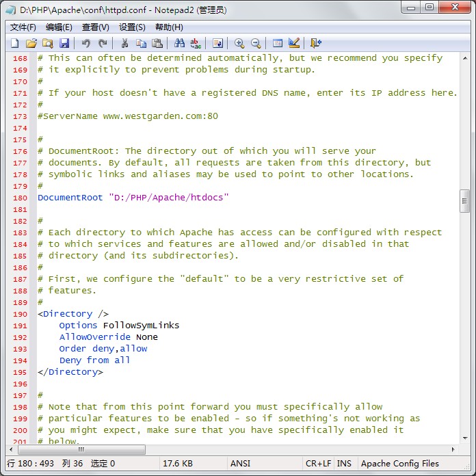Open the 文件(F) menu
This screenshot has height=476, width=476.
[x=23, y=27]
